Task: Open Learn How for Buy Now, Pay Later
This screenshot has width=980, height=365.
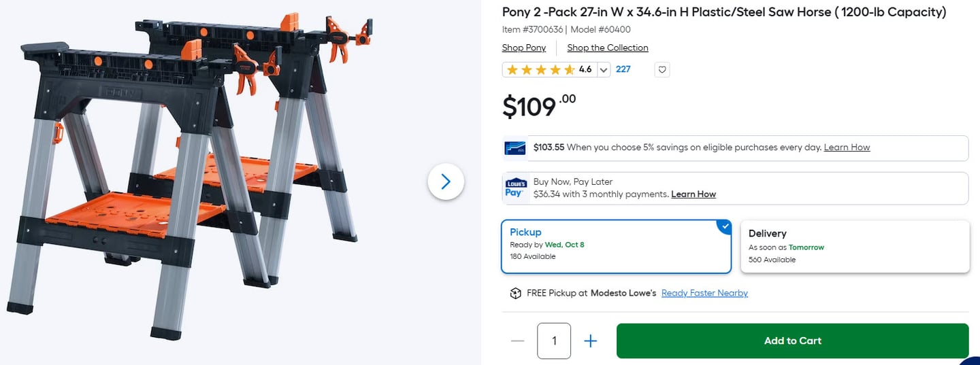Action: (x=693, y=194)
